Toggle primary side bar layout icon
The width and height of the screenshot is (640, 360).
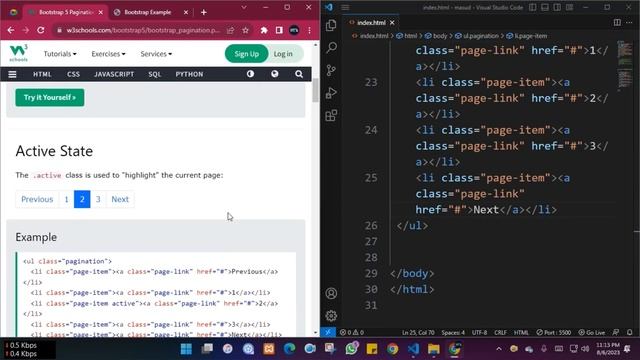533,7
